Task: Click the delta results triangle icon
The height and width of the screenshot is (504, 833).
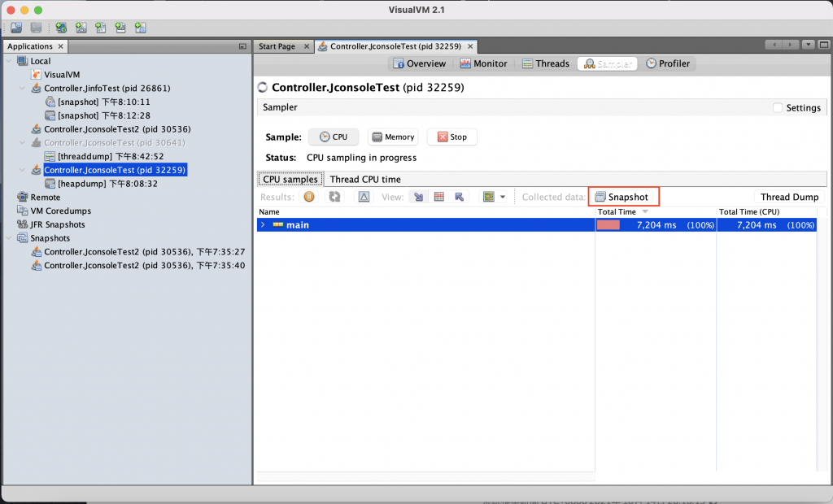Action: point(364,197)
